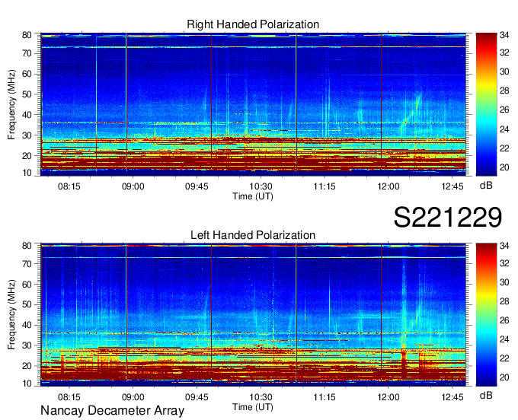518x420 pixels.
Task: Click the 80 MHz tick label of top plot
Action: click(27, 35)
